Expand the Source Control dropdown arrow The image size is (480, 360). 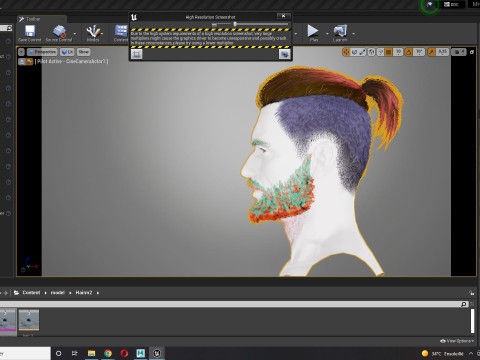[75, 33]
